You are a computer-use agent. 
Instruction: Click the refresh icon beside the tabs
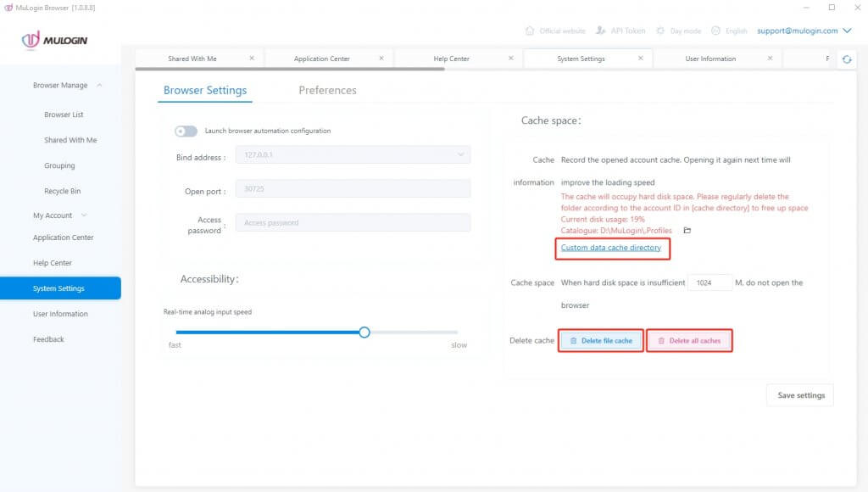[x=846, y=59]
